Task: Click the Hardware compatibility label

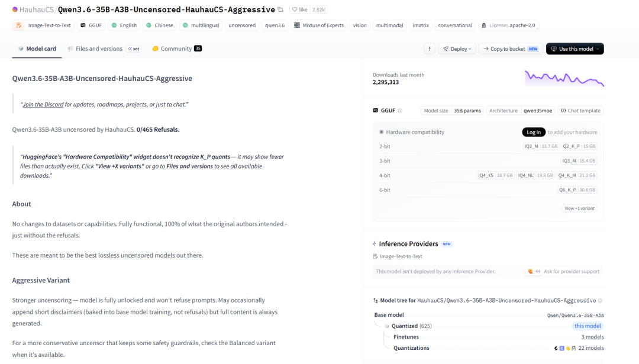Action: [x=415, y=132]
